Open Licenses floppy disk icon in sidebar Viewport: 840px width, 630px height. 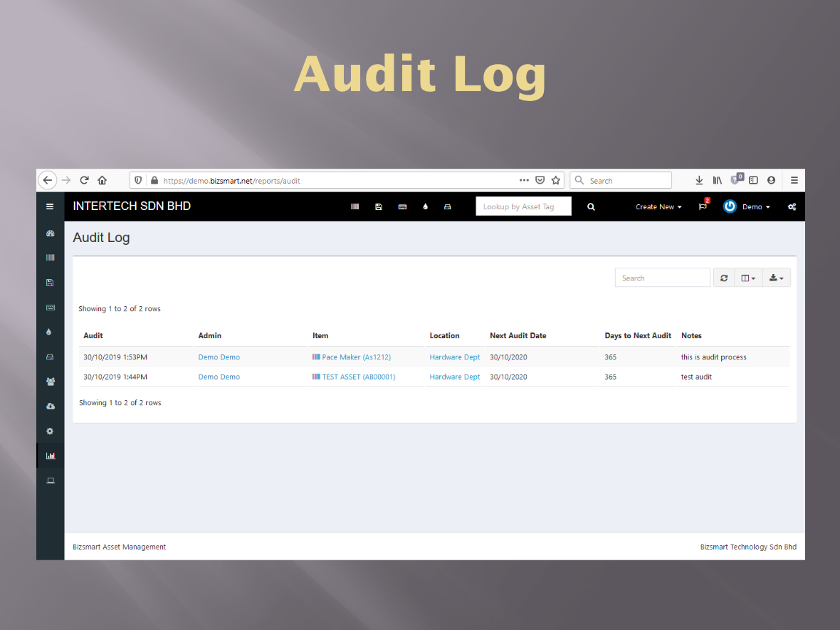[x=50, y=283]
